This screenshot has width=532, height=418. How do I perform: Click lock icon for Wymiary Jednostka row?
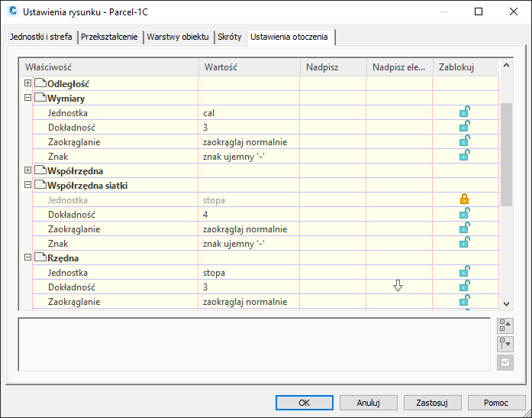464,112
